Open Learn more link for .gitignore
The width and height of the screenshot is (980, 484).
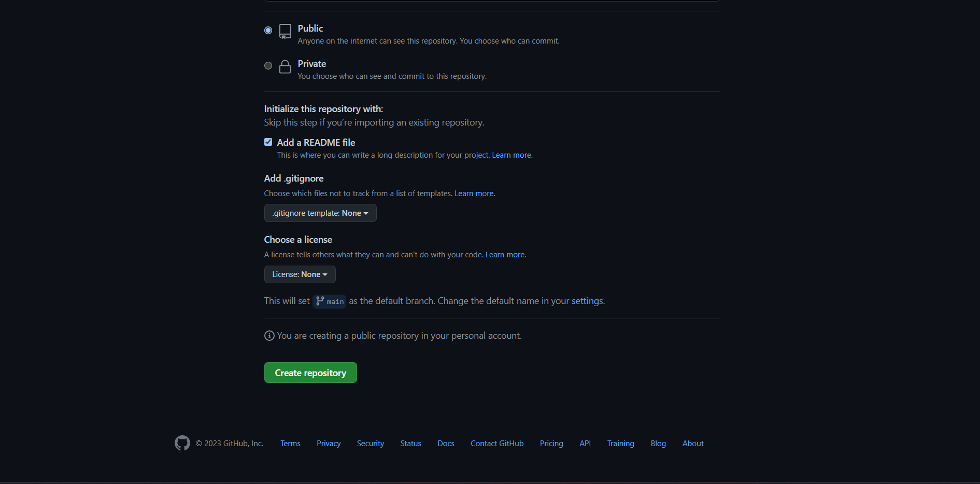pos(475,193)
